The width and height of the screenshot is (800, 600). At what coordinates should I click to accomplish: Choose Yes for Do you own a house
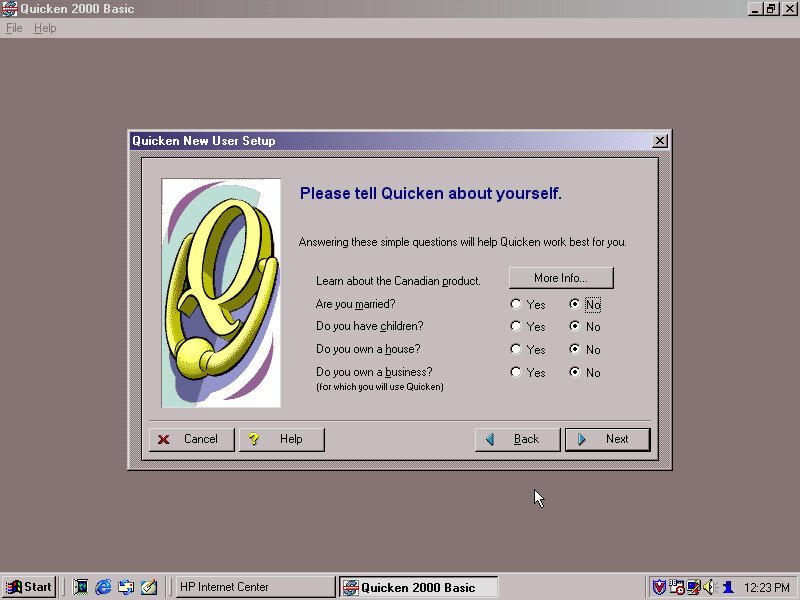516,349
